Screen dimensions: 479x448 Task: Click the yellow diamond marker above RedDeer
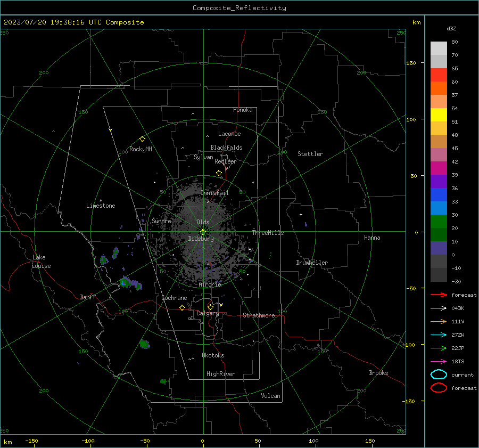coord(219,173)
